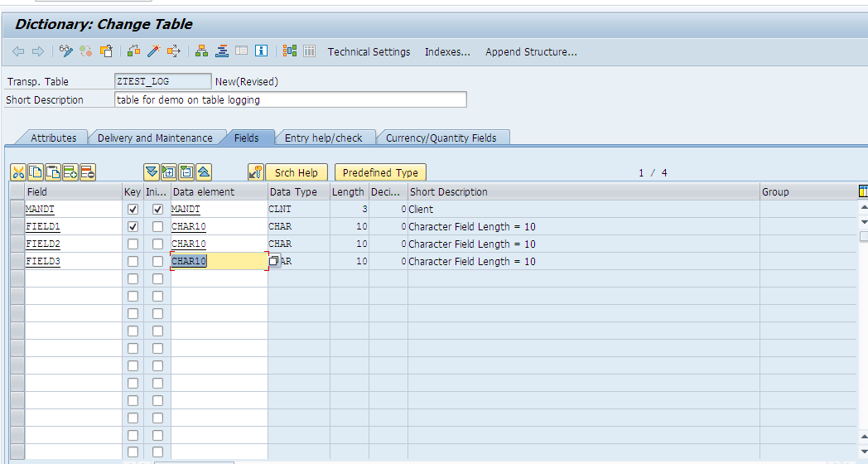Click the Back arrow icon

18,51
